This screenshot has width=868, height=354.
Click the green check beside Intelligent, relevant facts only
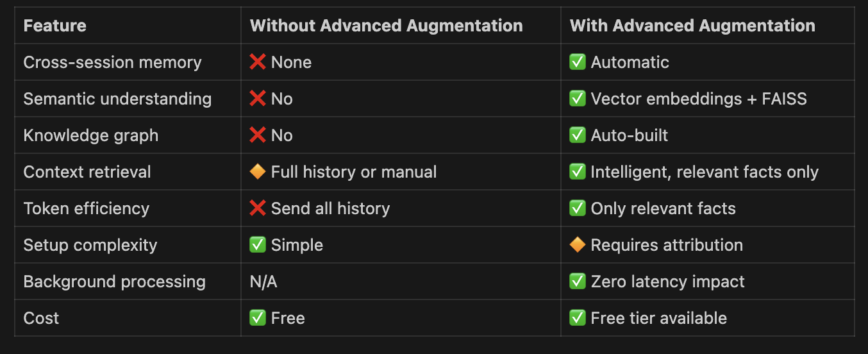coord(578,172)
